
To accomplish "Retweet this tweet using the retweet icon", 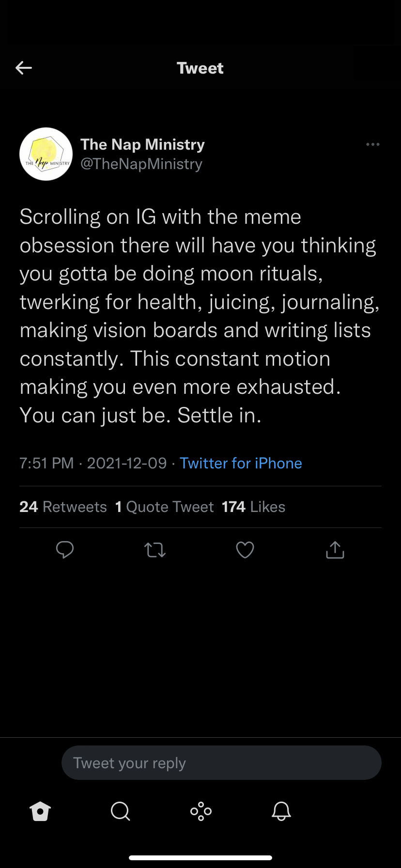I will pyautogui.click(x=155, y=550).
